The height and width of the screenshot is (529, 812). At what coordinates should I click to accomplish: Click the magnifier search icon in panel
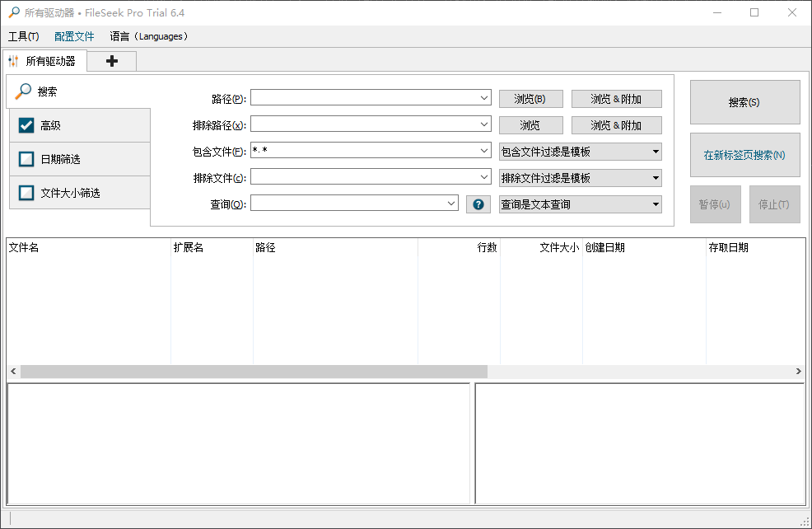[22, 91]
